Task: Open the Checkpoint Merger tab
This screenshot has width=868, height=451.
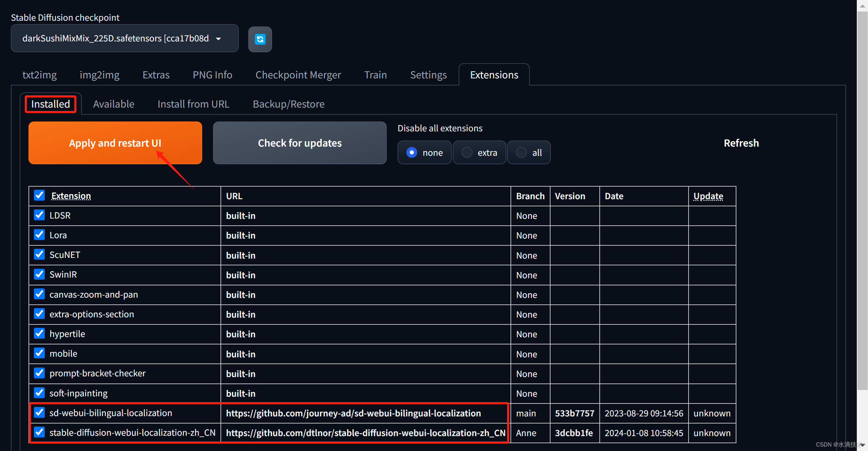Action: click(x=298, y=75)
